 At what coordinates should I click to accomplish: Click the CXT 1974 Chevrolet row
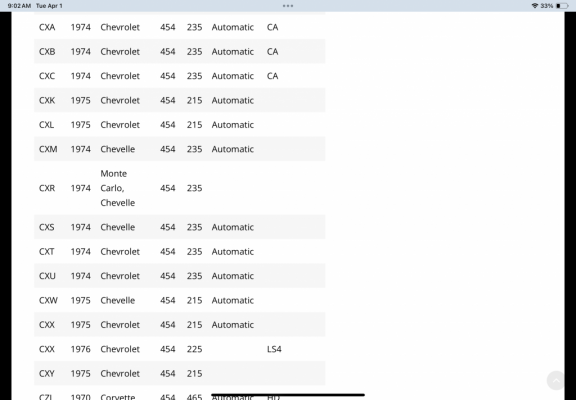pos(180,252)
